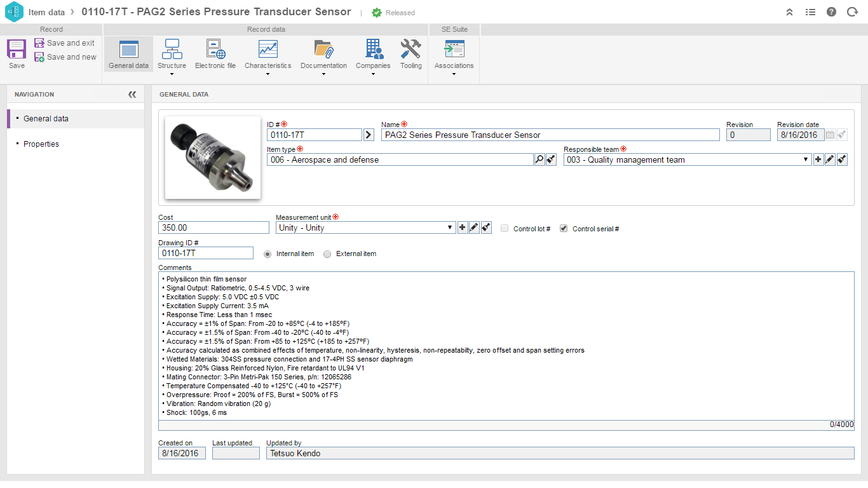Select the Internal item radio button
Viewport: 868px width, 488px height.
point(268,254)
